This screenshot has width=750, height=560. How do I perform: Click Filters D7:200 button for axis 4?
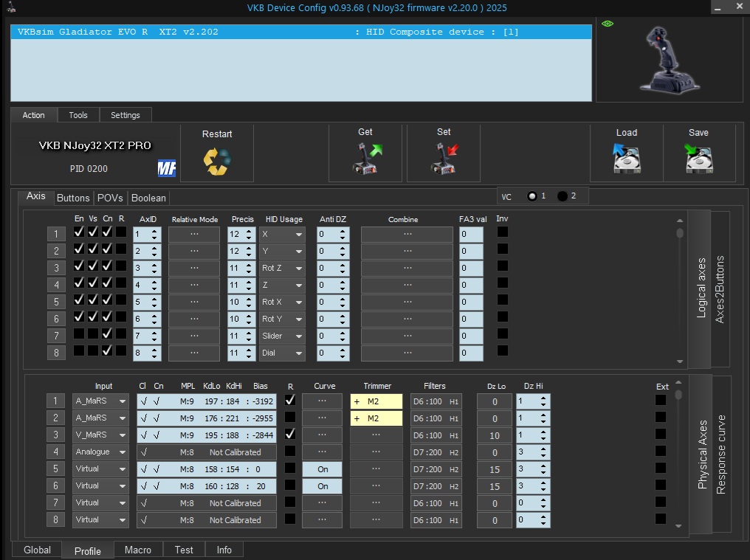(x=436, y=452)
